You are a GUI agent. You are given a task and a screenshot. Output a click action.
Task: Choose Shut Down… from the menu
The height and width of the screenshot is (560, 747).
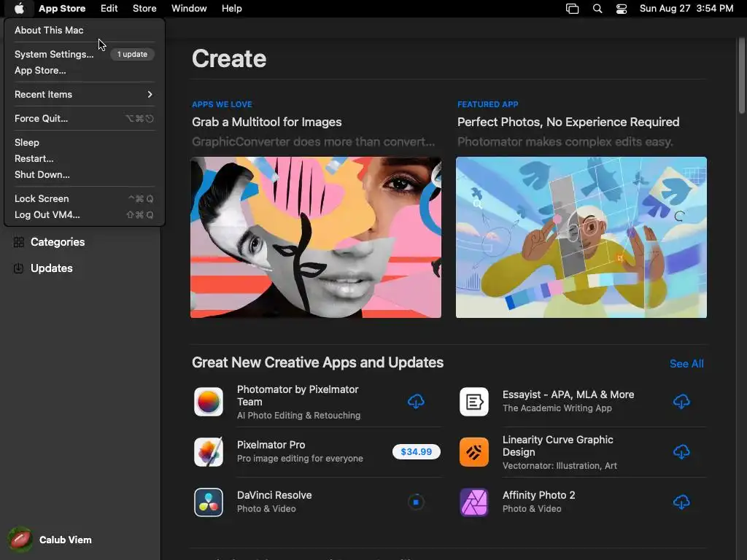point(85,175)
